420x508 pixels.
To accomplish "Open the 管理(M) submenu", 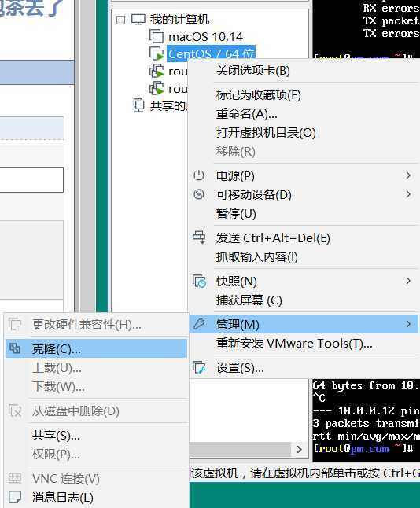I will [304, 324].
